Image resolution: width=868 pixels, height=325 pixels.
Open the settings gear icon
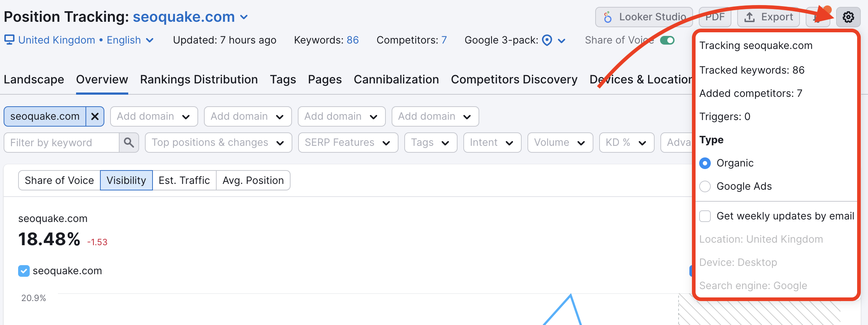pos(848,17)
